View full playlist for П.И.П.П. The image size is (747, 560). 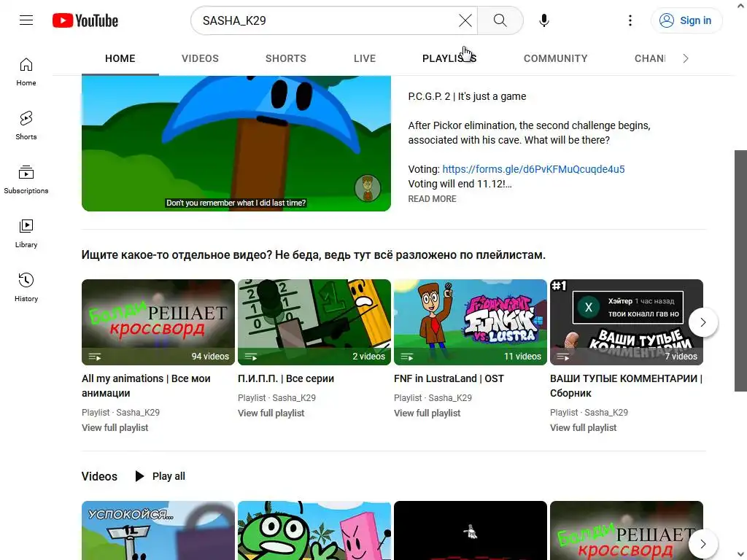(271, 413)
